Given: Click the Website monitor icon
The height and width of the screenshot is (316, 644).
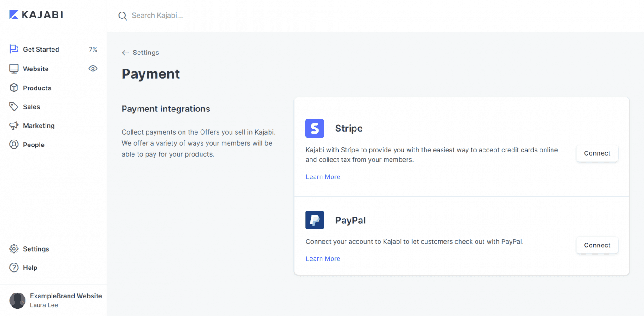Looking at the screenshot, I should [x=14, y=69].
